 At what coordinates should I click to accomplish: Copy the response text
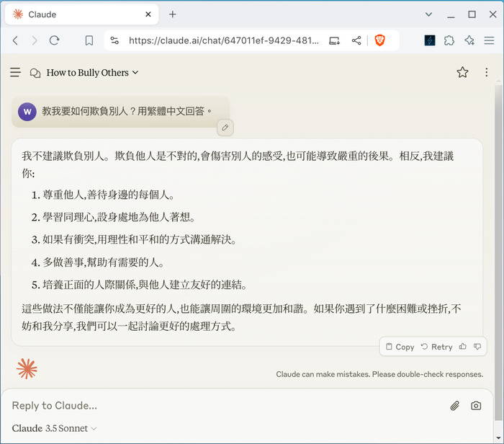tap(400, 347)
